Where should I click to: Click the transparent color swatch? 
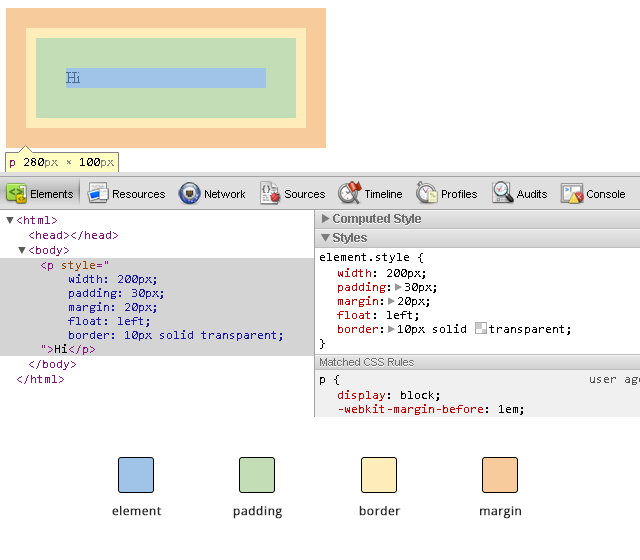(481, 328)
